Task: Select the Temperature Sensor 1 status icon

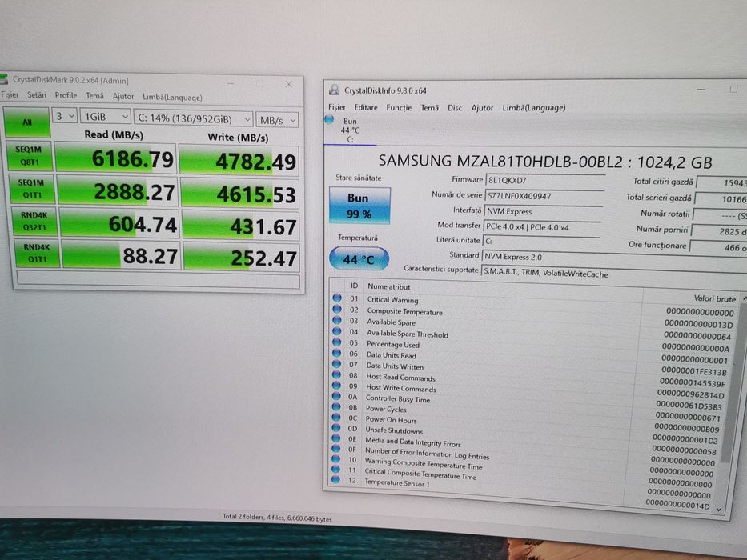Action: tap(335, 479)
